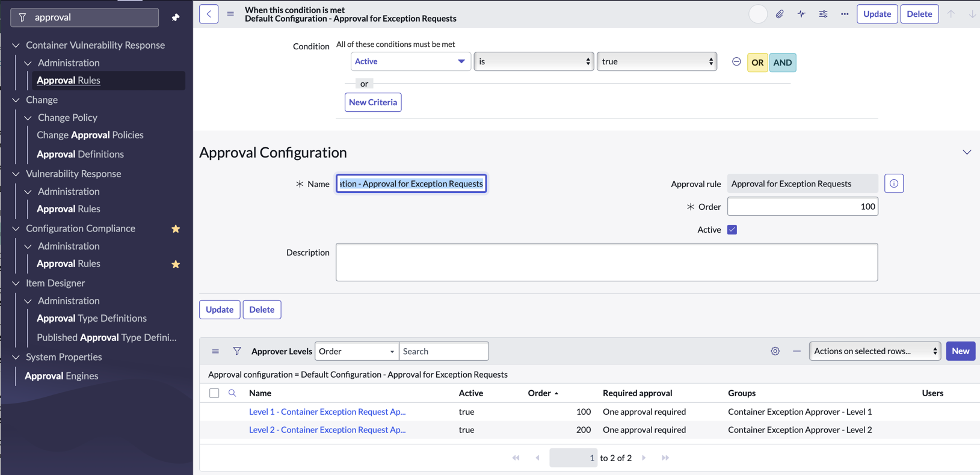Collapse the Configuration Compliance module
980x475 pixels.
tap(16, 228)
